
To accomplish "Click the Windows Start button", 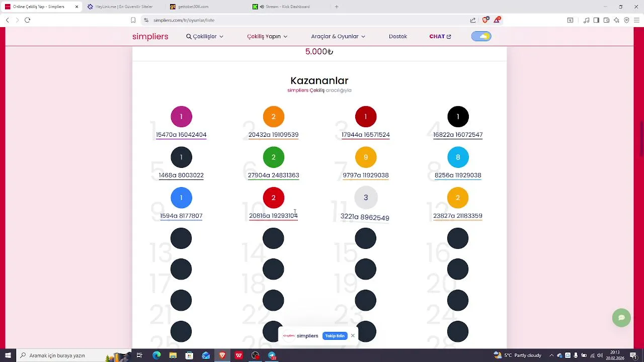I will [8, 355].
